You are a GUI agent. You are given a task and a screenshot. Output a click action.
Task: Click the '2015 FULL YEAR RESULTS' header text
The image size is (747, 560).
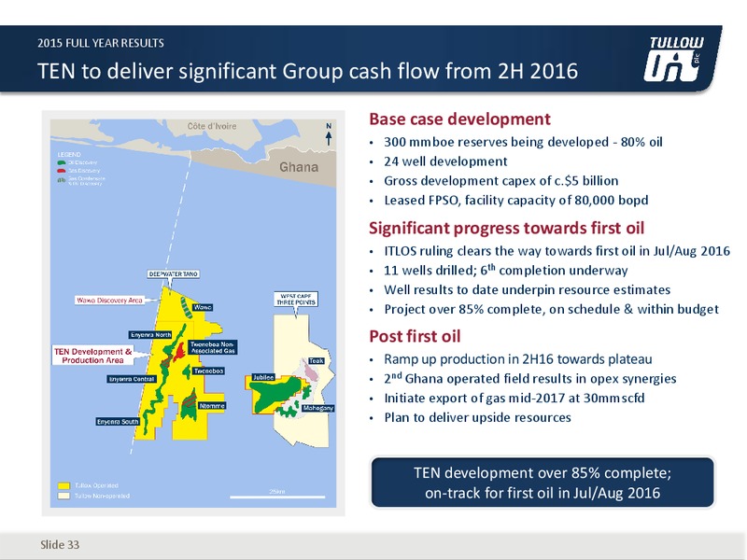pyautogui.click(x=101, y=43)
